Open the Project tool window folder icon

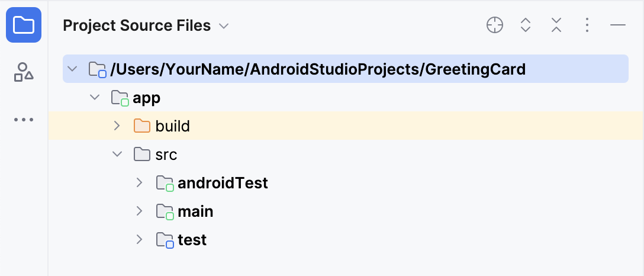tap(24, 25)
